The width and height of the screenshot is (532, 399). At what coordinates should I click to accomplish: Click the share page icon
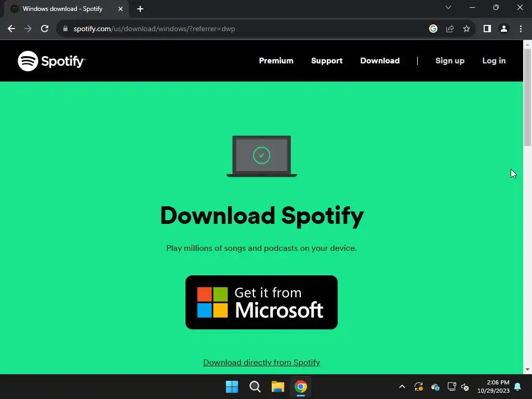pyautogui.click(x=450, y=29)
